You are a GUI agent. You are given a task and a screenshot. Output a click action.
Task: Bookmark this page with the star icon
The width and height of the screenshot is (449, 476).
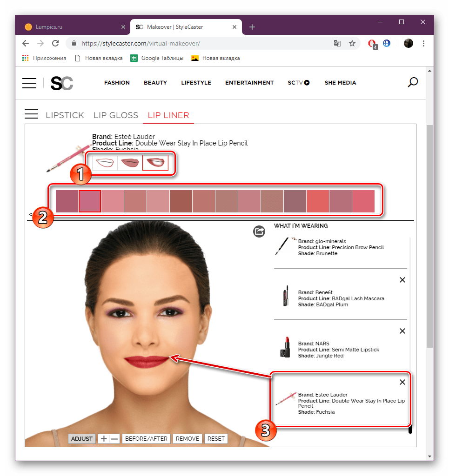tap(352, 43)
